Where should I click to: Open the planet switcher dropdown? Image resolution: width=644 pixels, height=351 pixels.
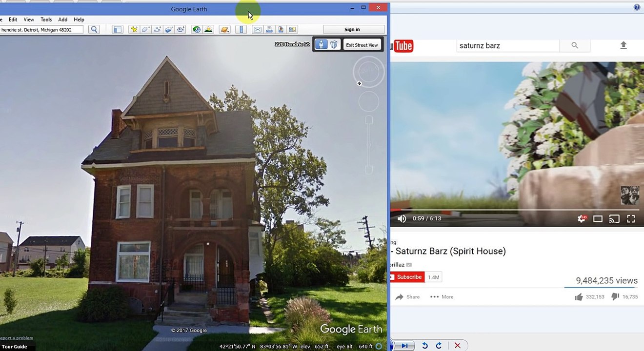[x=225, y=30]
